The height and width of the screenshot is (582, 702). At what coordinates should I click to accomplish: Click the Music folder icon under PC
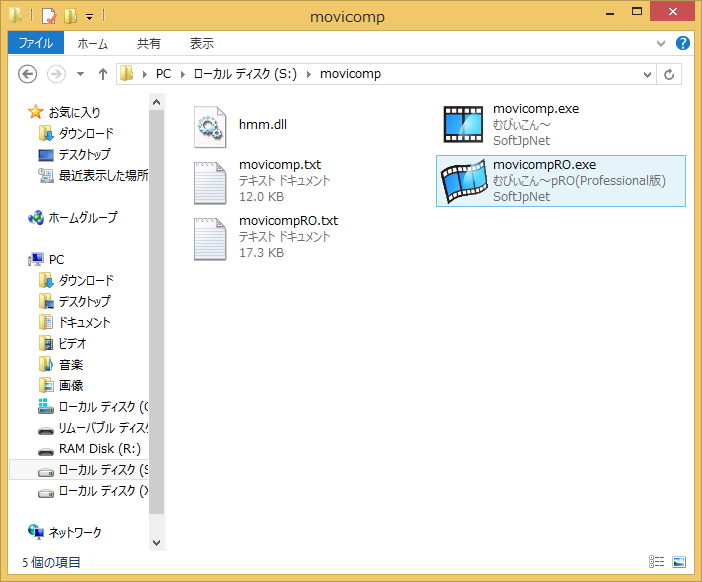pos(46,364)
